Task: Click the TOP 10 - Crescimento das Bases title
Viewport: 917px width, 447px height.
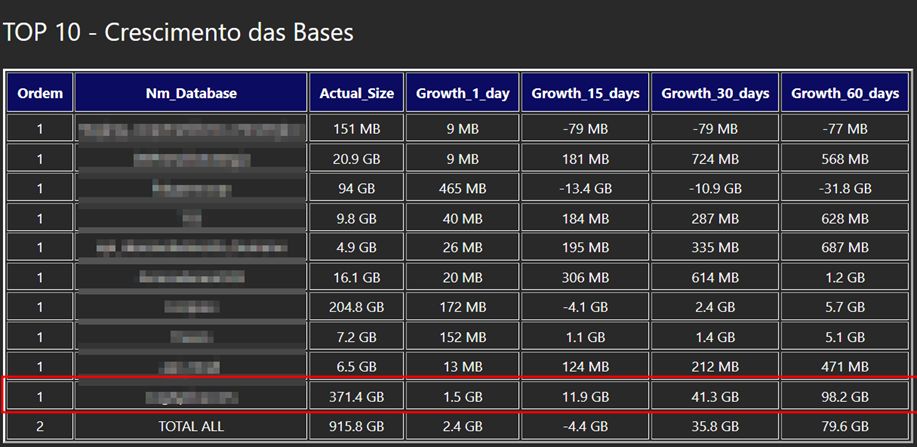Action: [x=178, y=33]
